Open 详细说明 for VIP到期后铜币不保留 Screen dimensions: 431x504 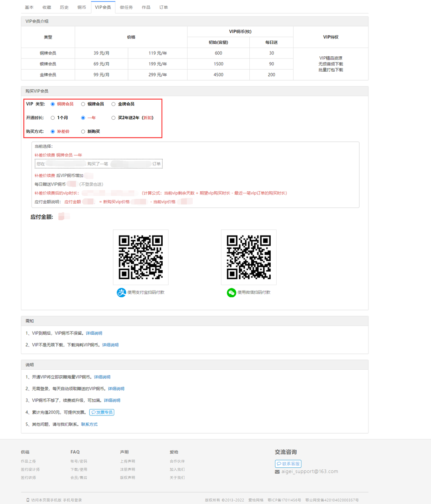(x=94, y=333)
